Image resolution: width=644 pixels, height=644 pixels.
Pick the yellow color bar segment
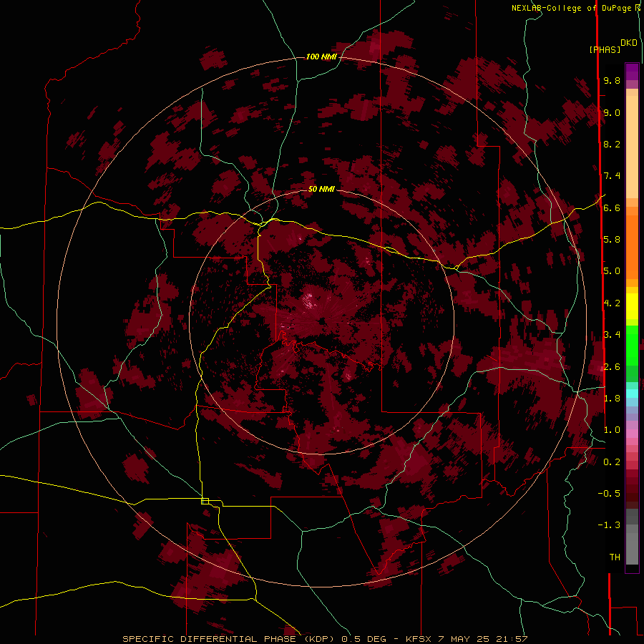632,306
